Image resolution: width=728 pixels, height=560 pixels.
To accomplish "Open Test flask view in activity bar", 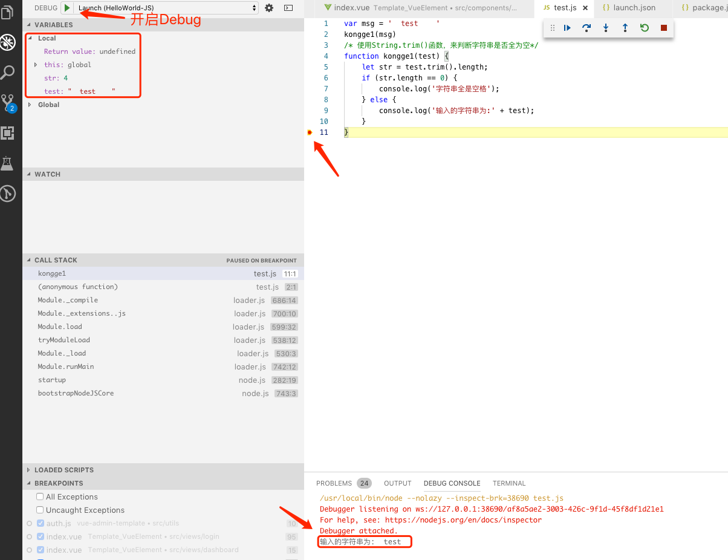I will tap(7, 163).
